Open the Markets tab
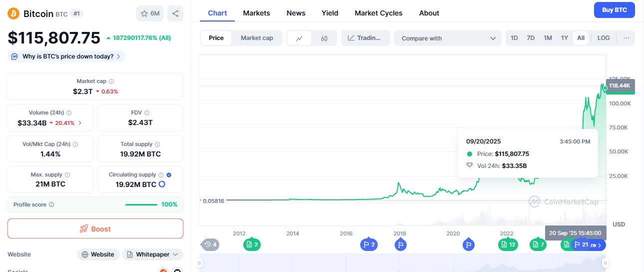This screenshot has height=272, width=644. [256, 13]
